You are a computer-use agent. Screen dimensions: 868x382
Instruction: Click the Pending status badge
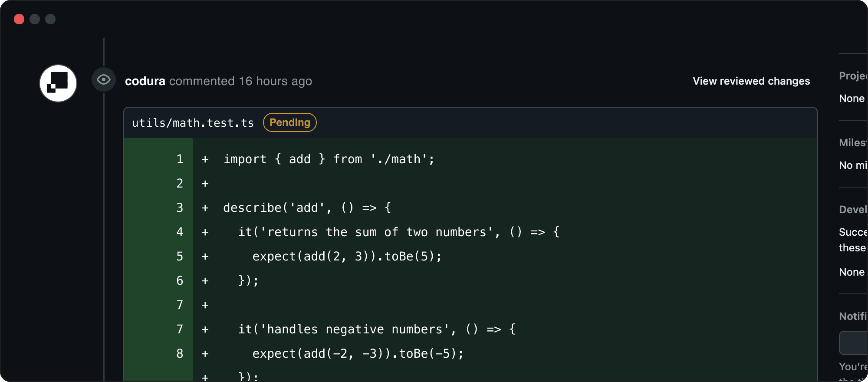(x=290, y=122)
